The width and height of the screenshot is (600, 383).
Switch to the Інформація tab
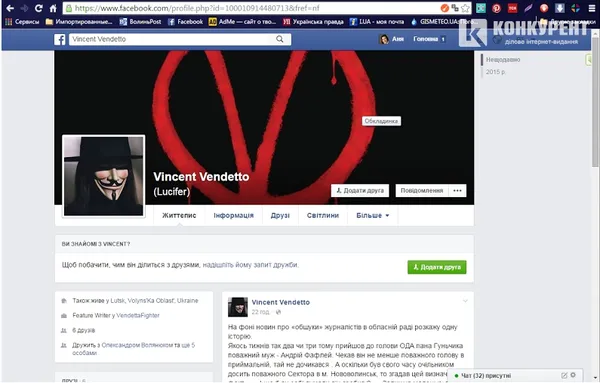point(233,215)
